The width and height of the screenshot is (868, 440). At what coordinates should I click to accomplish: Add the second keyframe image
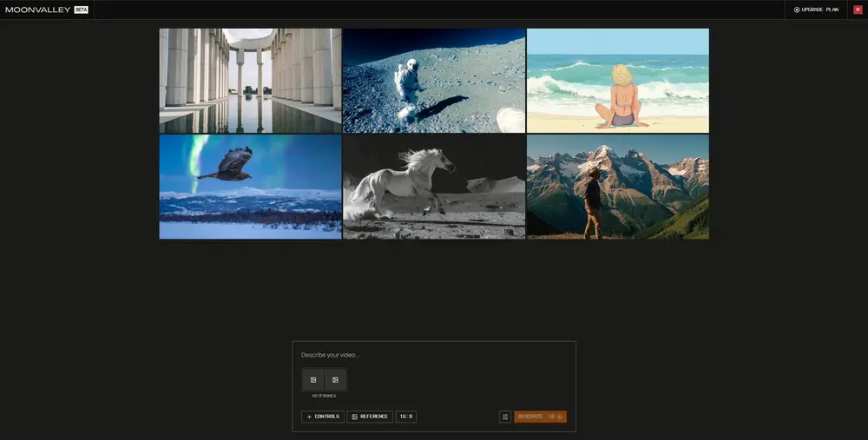coord(335,379)
